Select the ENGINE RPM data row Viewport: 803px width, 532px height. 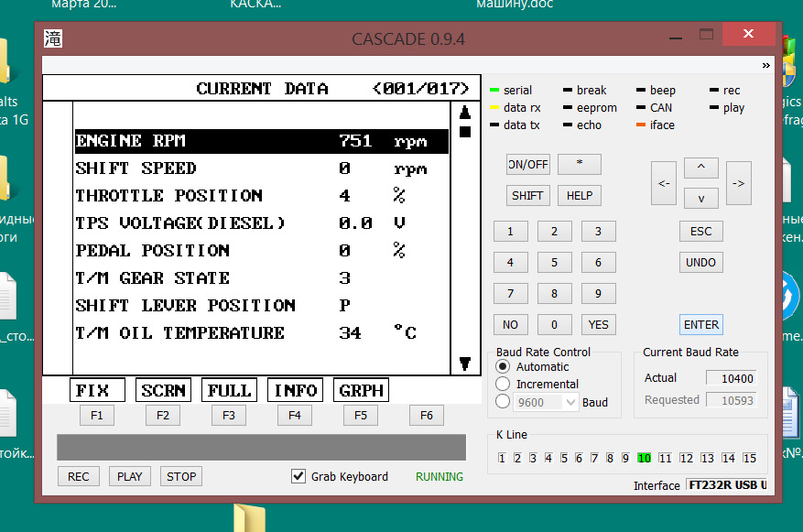click(x=262, y=141)
